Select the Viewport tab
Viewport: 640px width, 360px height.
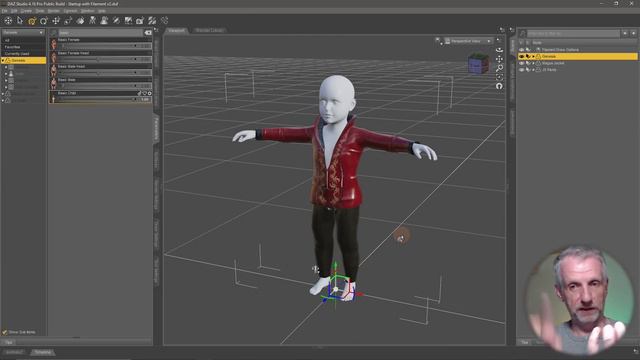click(x=177, y=30)
